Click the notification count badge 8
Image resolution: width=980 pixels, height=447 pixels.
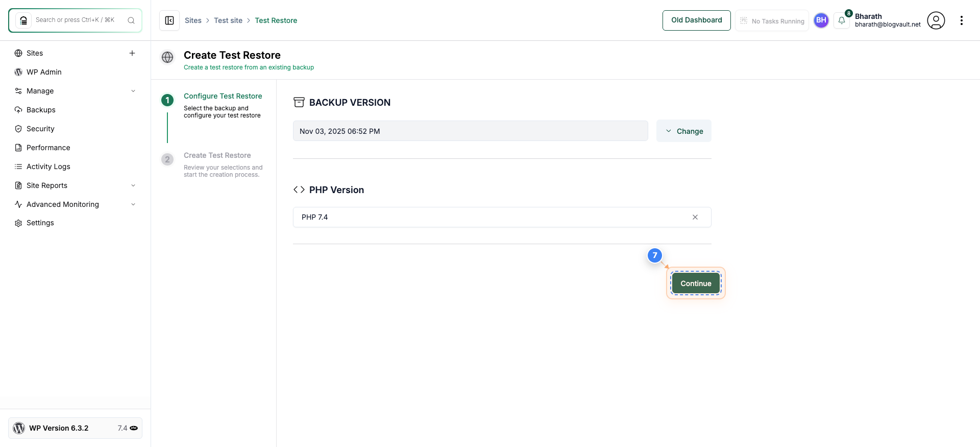(x=848, y=14)
